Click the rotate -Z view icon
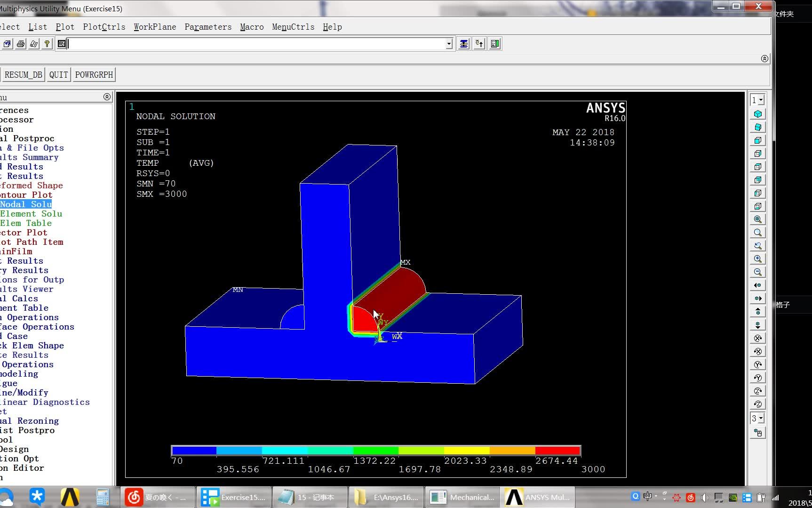Image resolution: width=812 pixels, height=508 pixels. [x=757, y=403]
